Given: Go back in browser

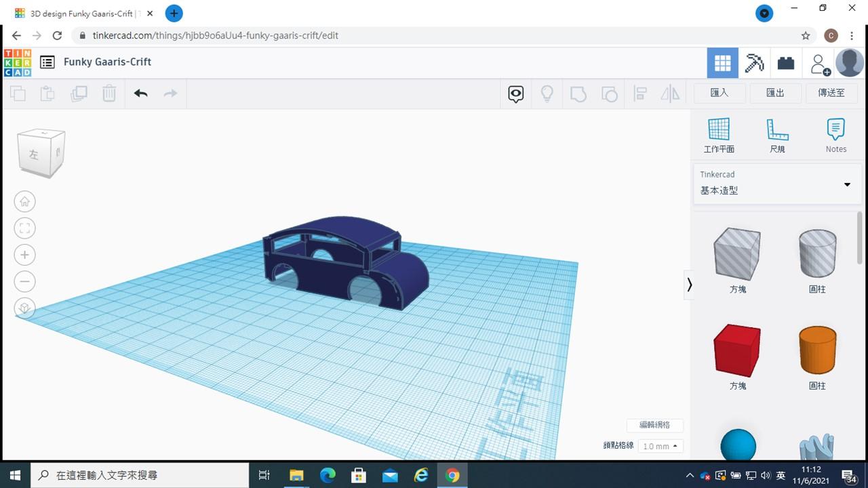Looking at the screenshot, I should pyautogui.click(x=16, y=35).
